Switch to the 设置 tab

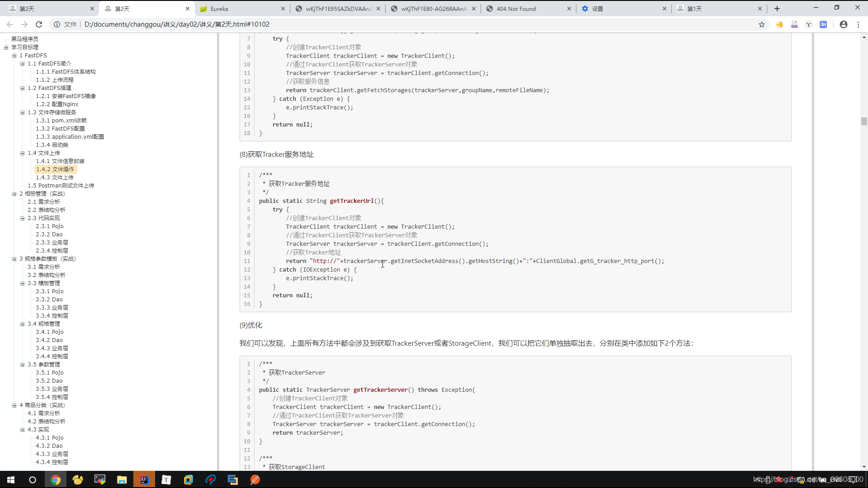[624, 9]
